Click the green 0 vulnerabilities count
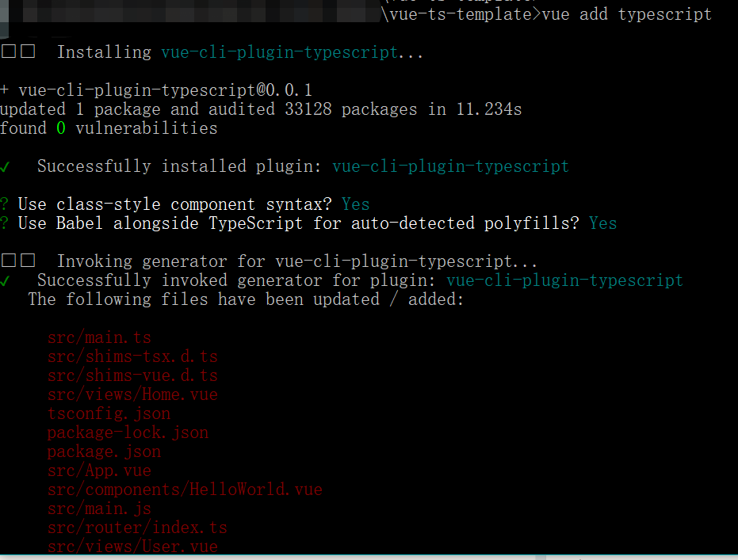This screenshot has width=738, height=560. [x=61, y=128]
